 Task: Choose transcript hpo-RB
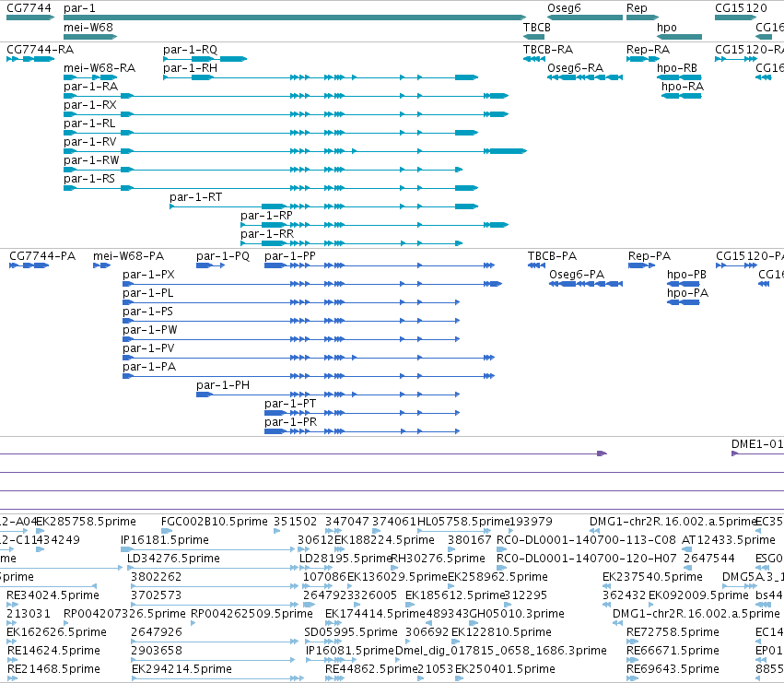[x=677, y=68]
